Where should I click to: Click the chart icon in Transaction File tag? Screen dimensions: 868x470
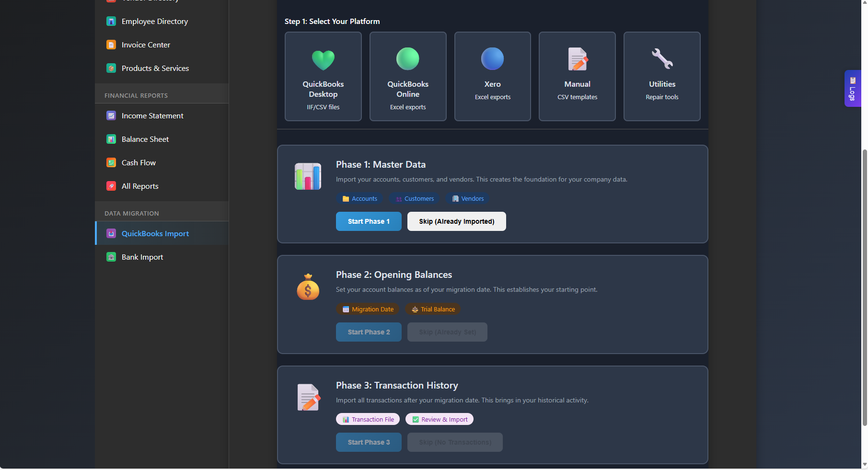click(346, 420)
